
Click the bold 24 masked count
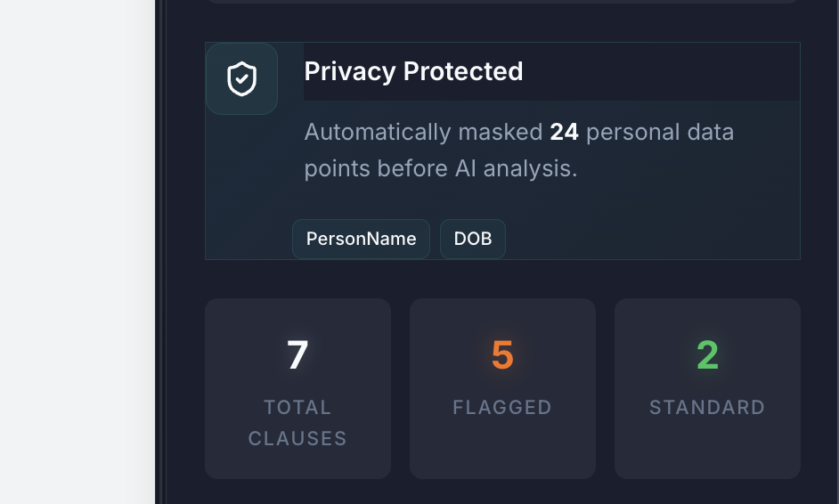pyautogui.click(x=564, y=132)
